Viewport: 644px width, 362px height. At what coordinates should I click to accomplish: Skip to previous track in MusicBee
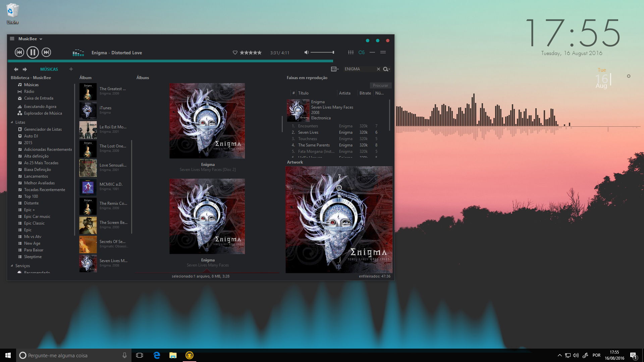pyautogui.click(x=19, y=52)
